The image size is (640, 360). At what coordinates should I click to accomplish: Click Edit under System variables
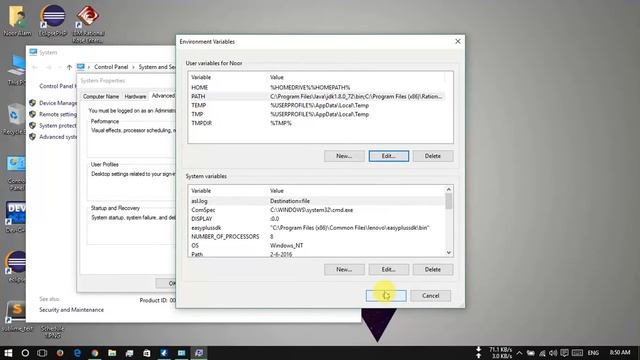click(x=389, y=269)
